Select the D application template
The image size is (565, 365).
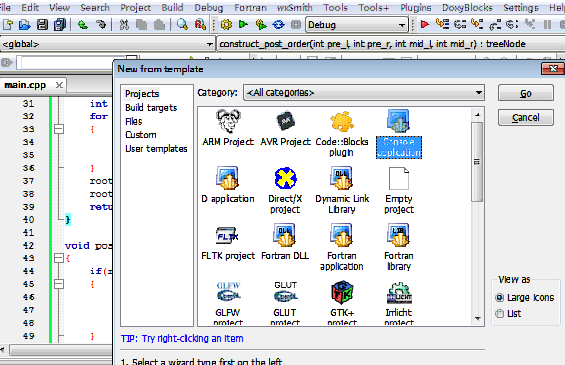[228, 184]
